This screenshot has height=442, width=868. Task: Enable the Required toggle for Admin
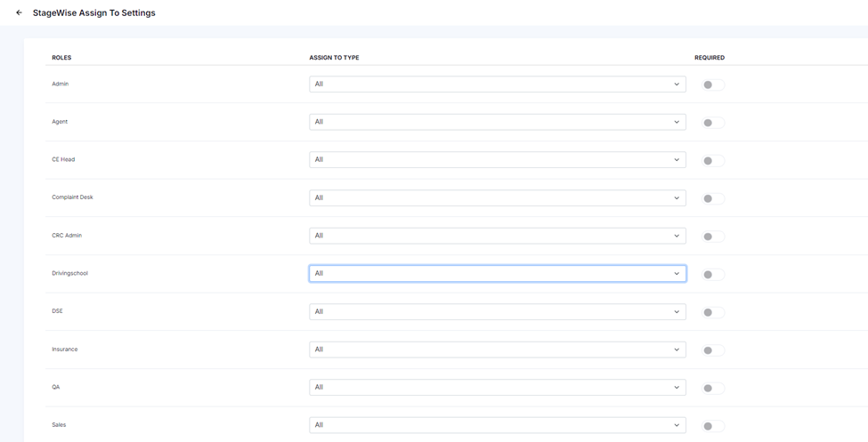(x=713, y=85)
